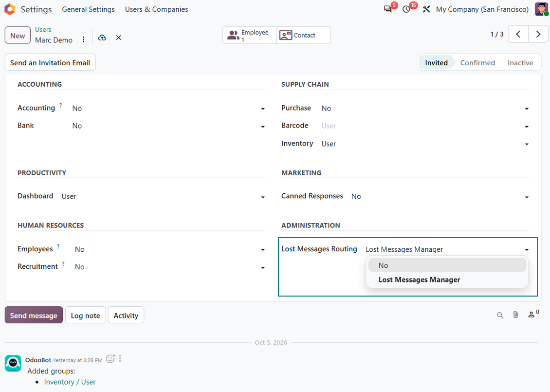
Task: Search messages with magnifier icon
Action: tap(500, 315)
